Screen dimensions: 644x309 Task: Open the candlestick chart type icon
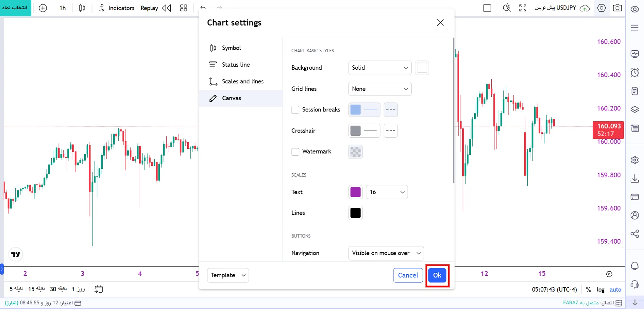(x=82, y=8)
